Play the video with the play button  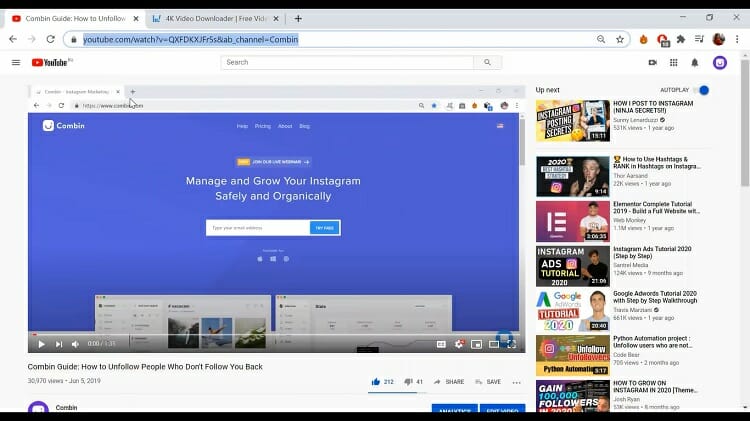click(42, 344)
